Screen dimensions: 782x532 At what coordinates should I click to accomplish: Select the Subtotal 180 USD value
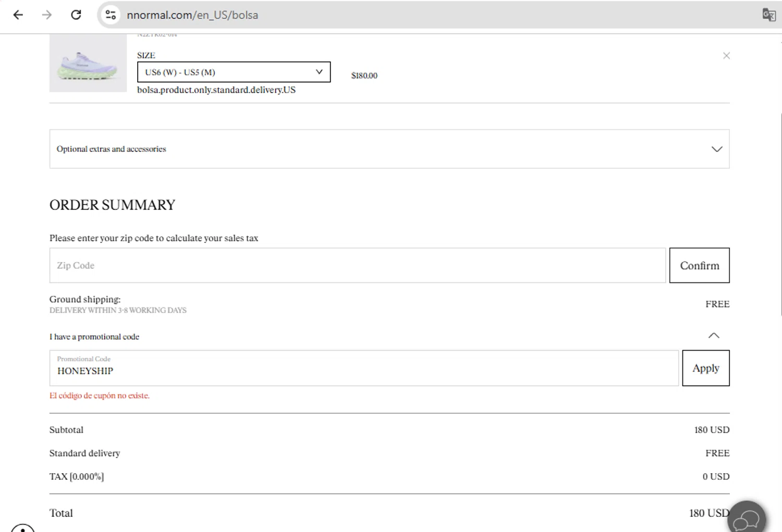point(712,430)
